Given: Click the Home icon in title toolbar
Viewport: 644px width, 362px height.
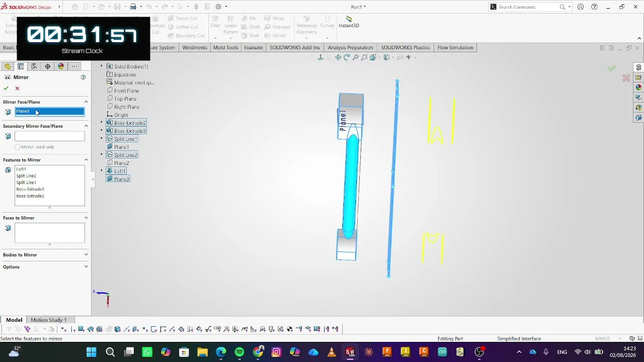Looking at the screenshot, I should point(74,7).
